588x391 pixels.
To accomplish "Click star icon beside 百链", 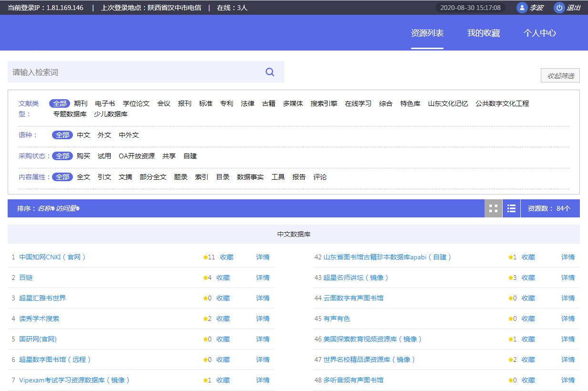I will point(206,278).
